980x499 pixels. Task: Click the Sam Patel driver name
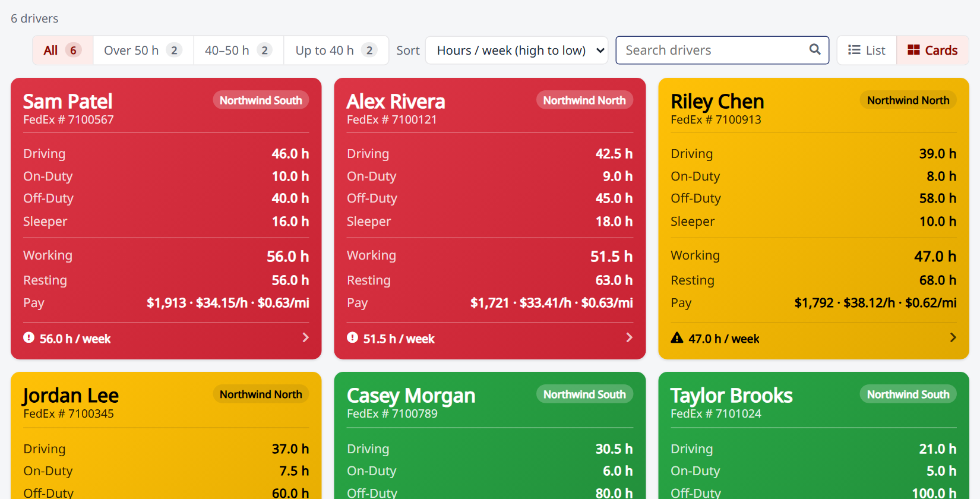tap(68, 102)
